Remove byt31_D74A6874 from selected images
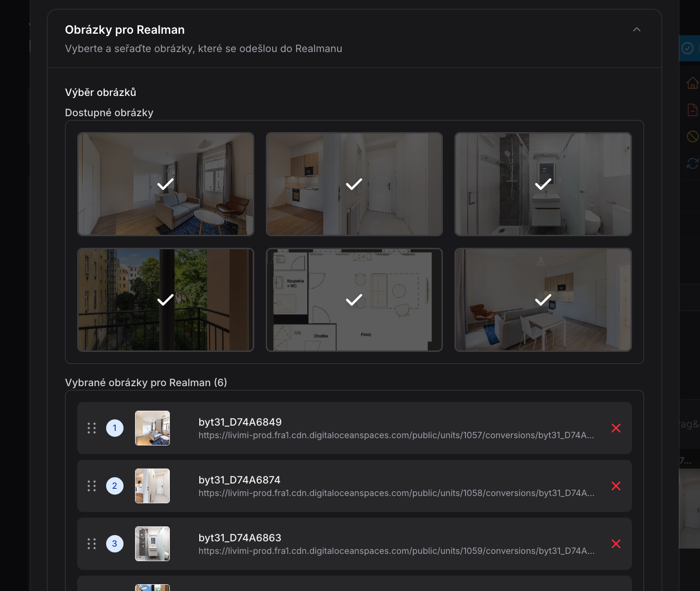Viewport: 700px width, 591px height. click(x=616, y=486)
